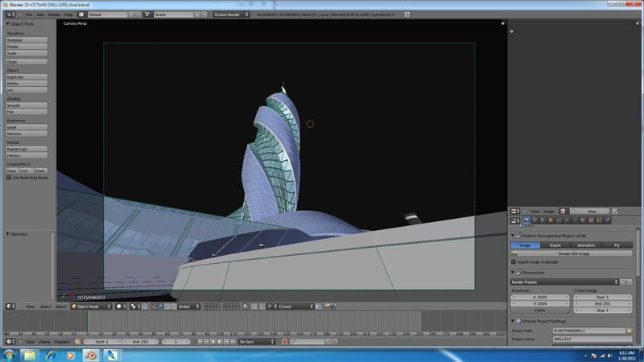Enable Use Sketching Session checkbox

(x=9, y=178)
